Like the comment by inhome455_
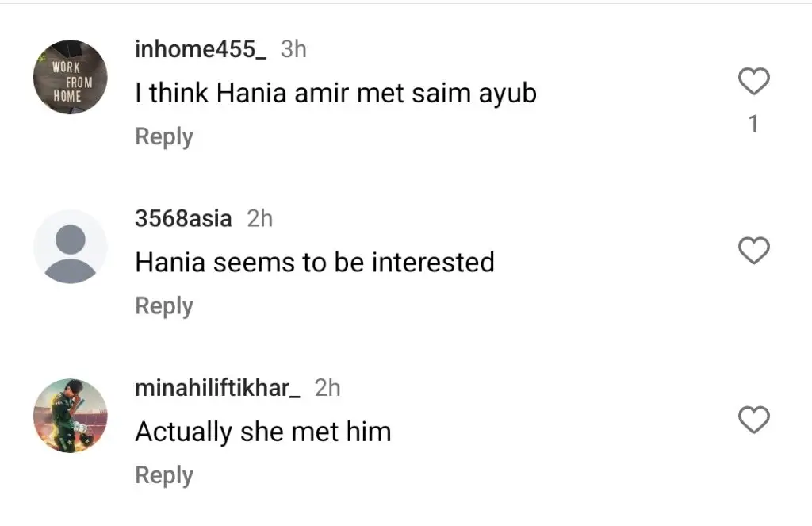Image resolution: width=812 pixels, height=526 pixels. [x=753, y=82]
